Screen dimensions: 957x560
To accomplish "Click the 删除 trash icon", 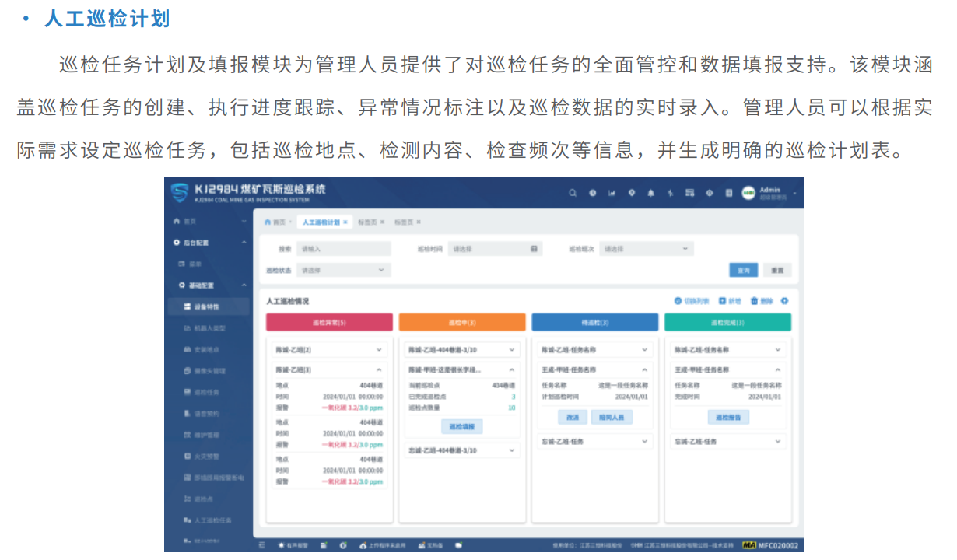I will click(755, 301).
